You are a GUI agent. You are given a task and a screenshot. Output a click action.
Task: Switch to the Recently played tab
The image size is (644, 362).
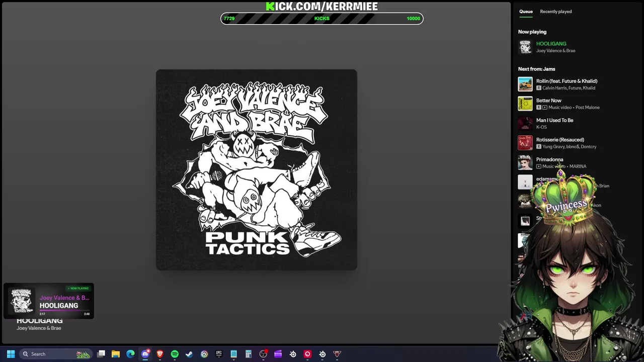click(555, 12)
